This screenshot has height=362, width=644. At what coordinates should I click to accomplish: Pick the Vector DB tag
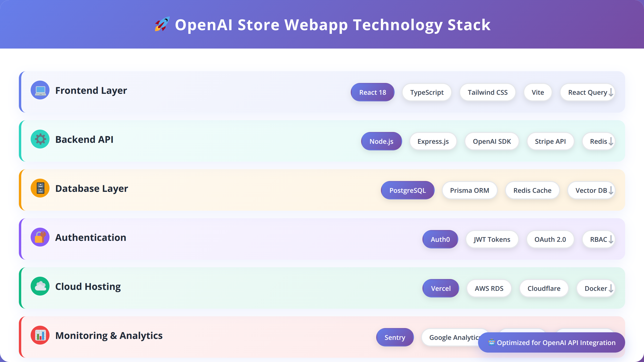tap(591, 190)
